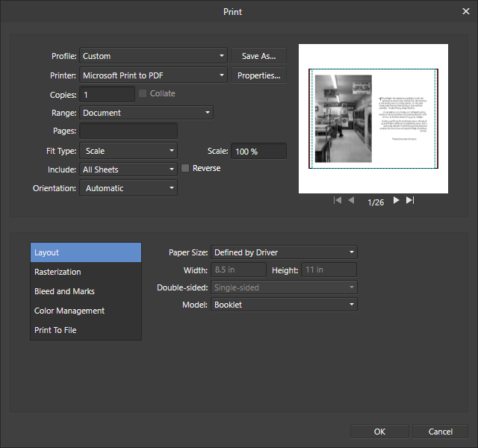Screen dimensions: 478x448
Task: Go to first page of preview
Action: [x=338, y=201]
